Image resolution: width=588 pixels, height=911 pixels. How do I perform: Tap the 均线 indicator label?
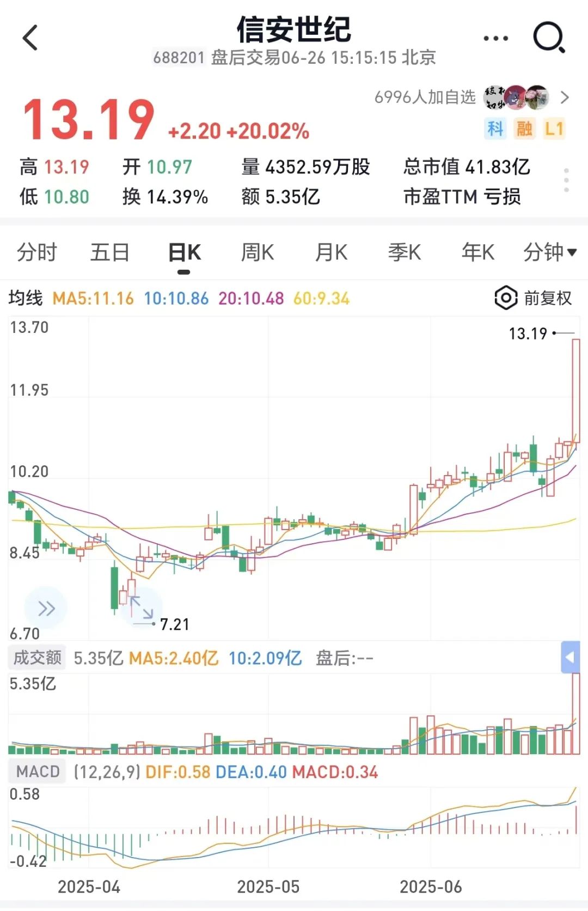click(x=26, y=298)
